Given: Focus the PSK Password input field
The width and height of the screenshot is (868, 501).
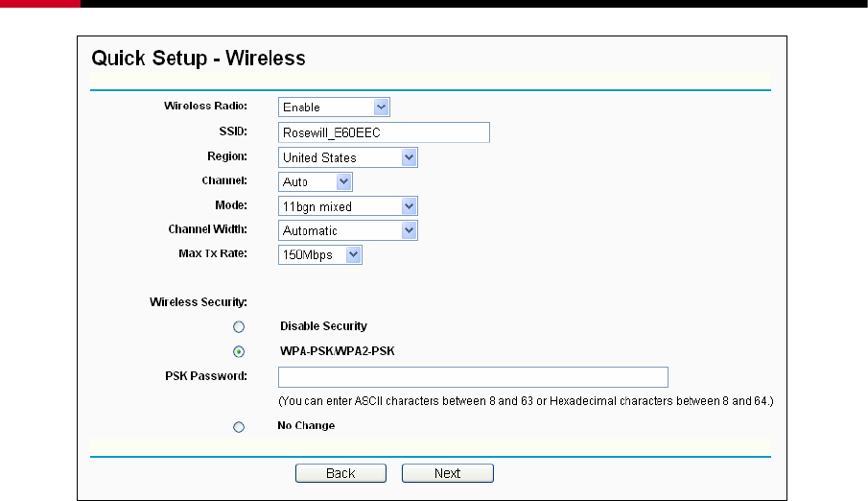Looking at the screenshot, I should pyautogui.click(x=473, y=377).
